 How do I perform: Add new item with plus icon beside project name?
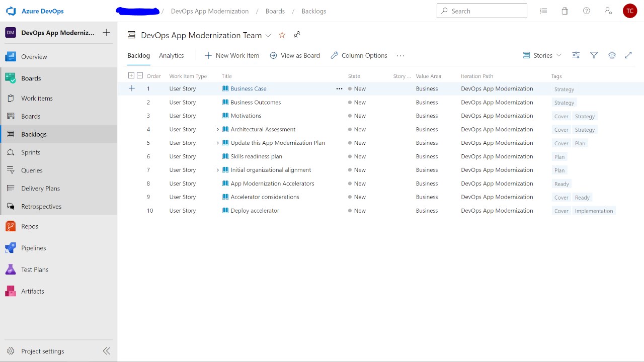(x=106, y=33)
